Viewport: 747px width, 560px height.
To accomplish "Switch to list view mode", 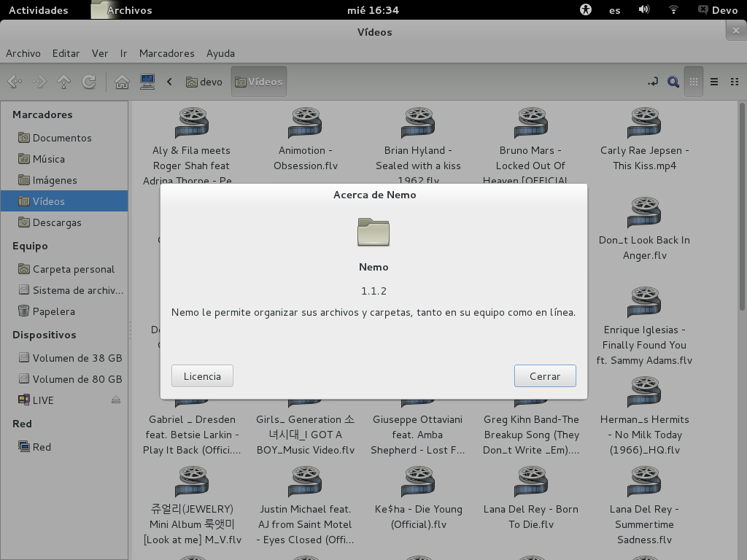I will click(714, 82).
